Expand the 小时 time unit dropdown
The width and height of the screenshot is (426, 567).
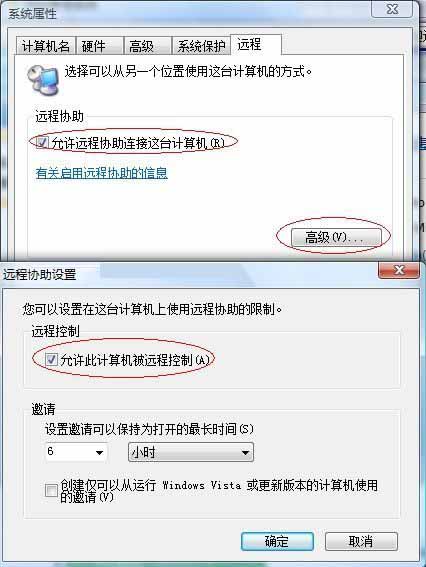pyautogui.click(x=191, y=452)
